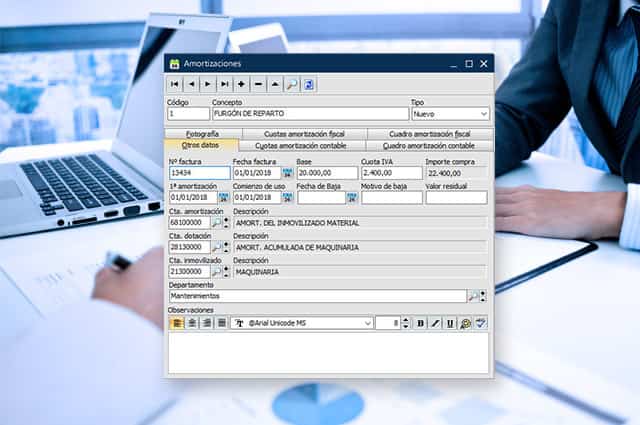Open calendar picker for Fecha de Baja
This screenshot has width=640, height=425.
coord(352,198)
